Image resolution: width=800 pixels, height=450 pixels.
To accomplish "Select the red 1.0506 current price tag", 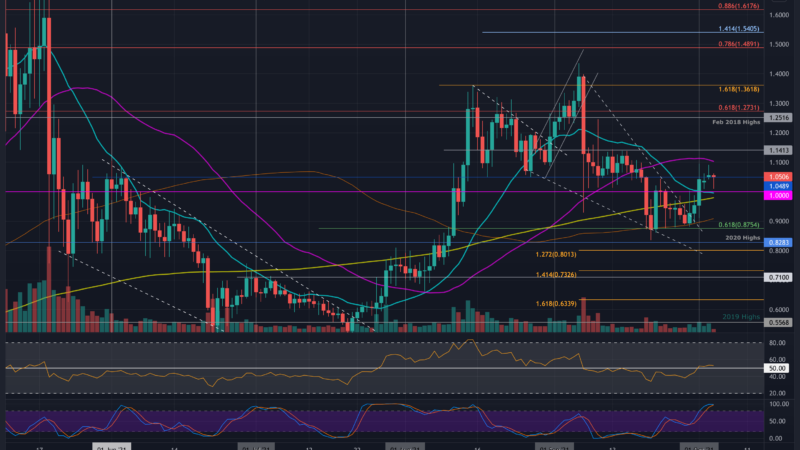I will point(778,177).
